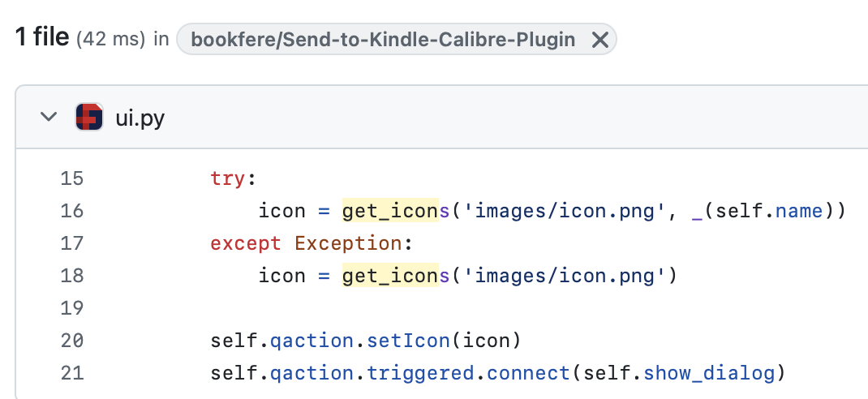Image resolution: width=868 pixels, height=399 pixels.
Task: Go to line number 19
Action: pos(72,308)
